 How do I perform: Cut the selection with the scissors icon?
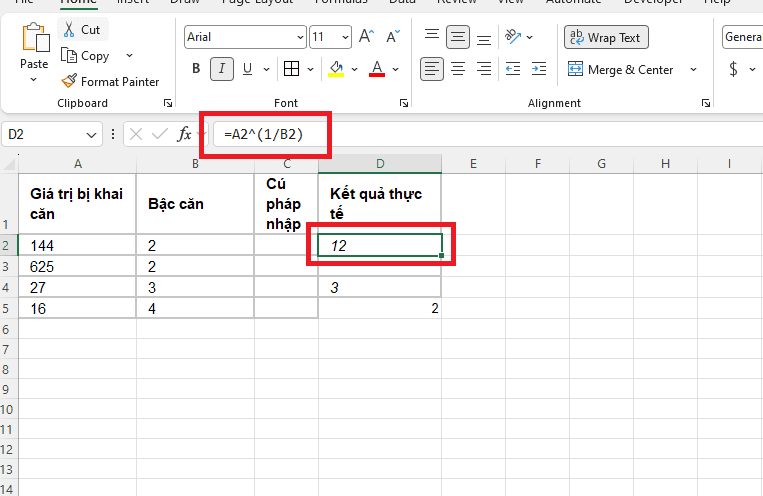[x=69, y=30]
